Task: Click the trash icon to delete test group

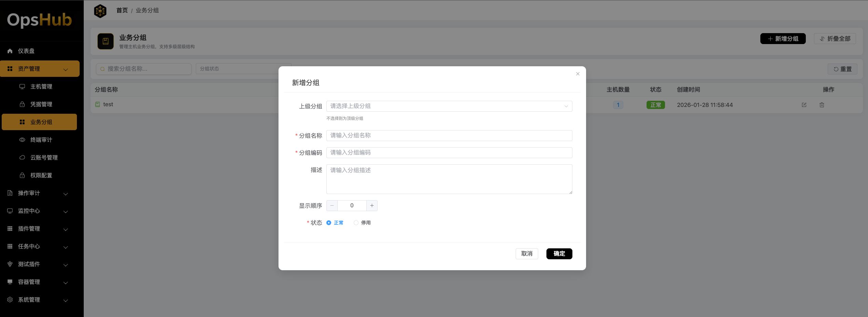Action: click(822, 105)
